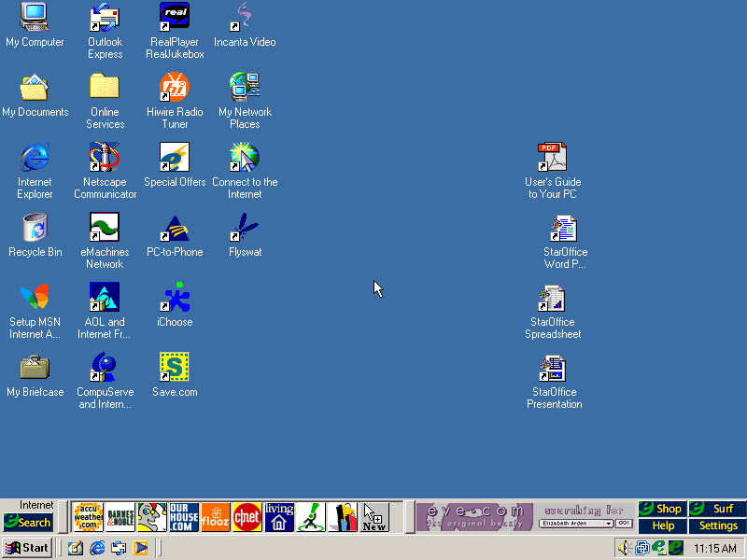
Task: Select the StarOffice Spreadsheet shortcut
Action: [x=552, y=299]
